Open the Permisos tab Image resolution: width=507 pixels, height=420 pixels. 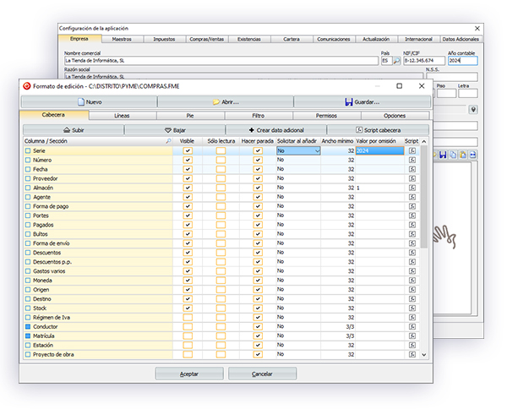click(326, 115)
